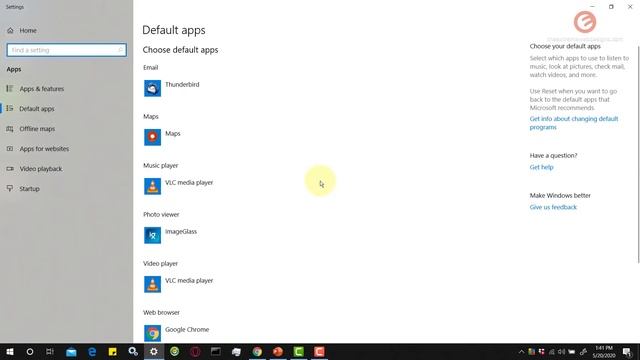640x360 pixels.
Task: Open the command window taskbar icon
Action: [216, 351]
